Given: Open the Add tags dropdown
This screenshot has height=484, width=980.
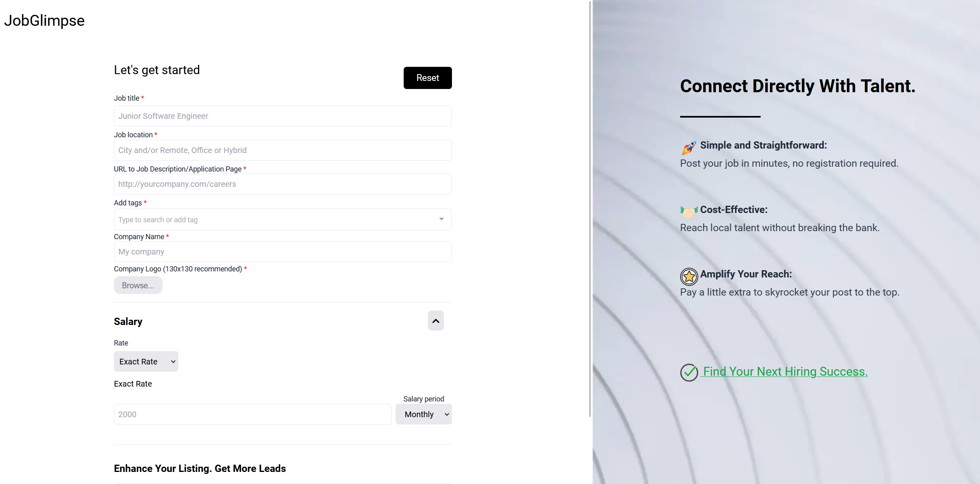Looking at the screenshot, I should coord(442,219).
